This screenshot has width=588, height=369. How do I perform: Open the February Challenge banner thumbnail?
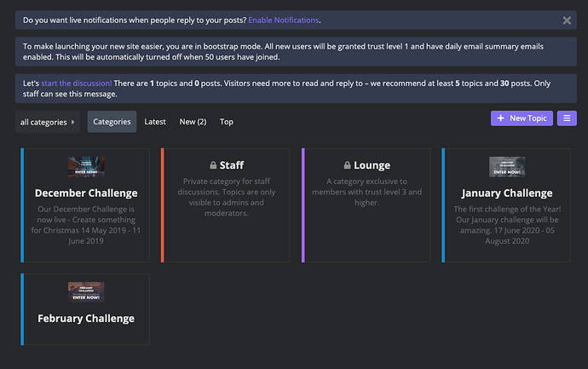coord(86,291)
